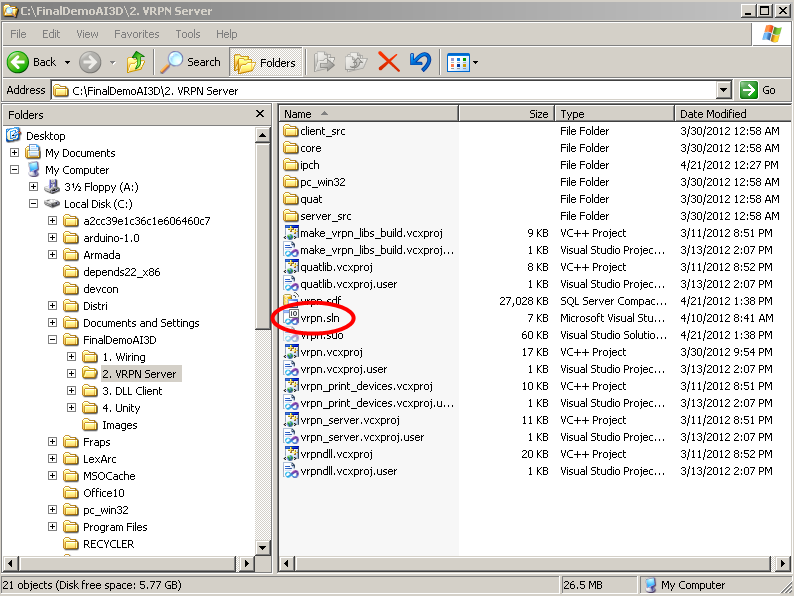Image resolution: width=794 pixels, height=596 pixels.
Task: Click the red Delete X icon
Action: (388, 62)
